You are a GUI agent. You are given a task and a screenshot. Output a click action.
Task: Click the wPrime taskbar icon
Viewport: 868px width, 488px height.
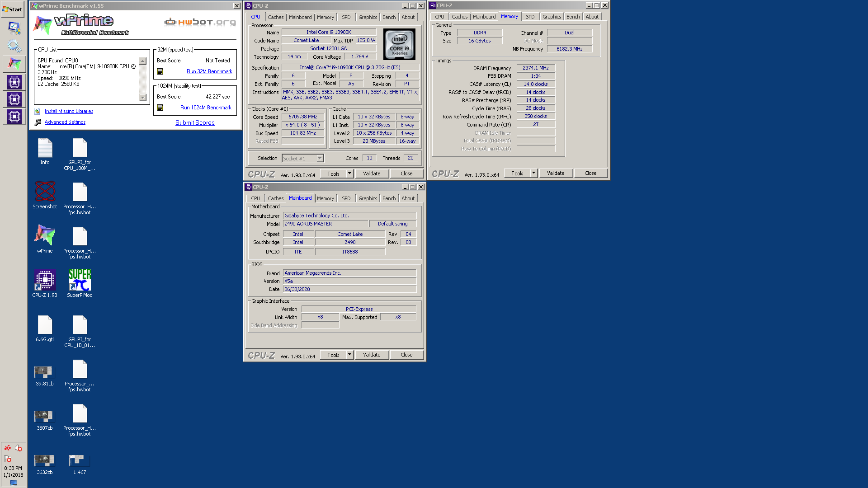tap(14, 64)
